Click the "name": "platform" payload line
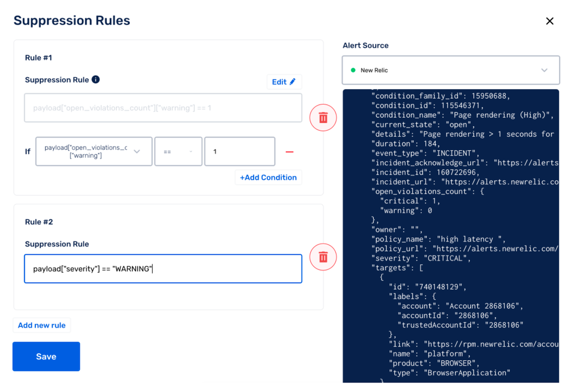This screenshot has height=392, width=565. point(429,354)
